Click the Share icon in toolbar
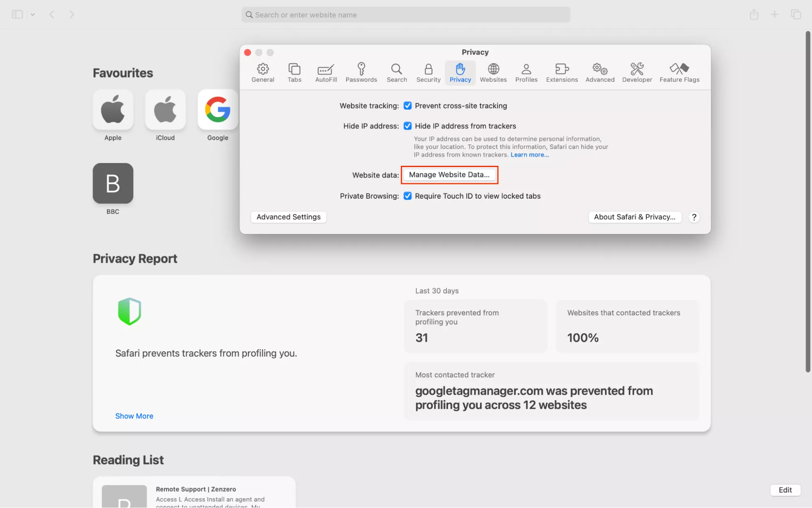 754,15
